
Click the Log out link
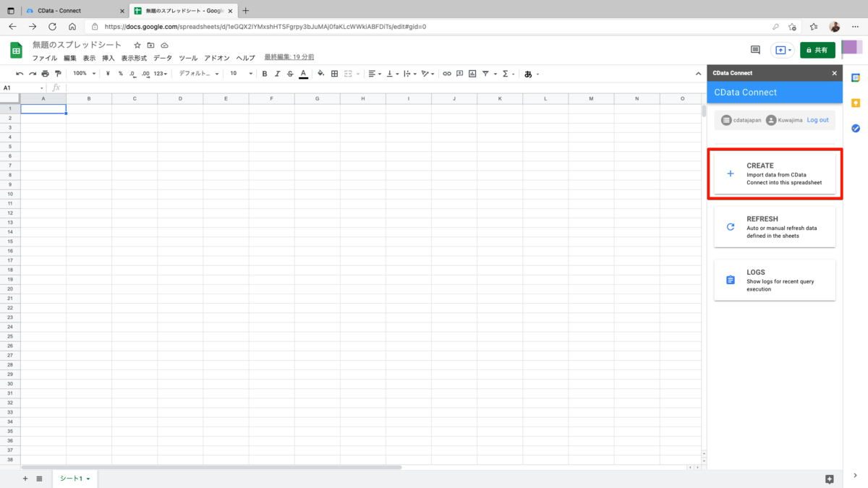tap(818, 120)
